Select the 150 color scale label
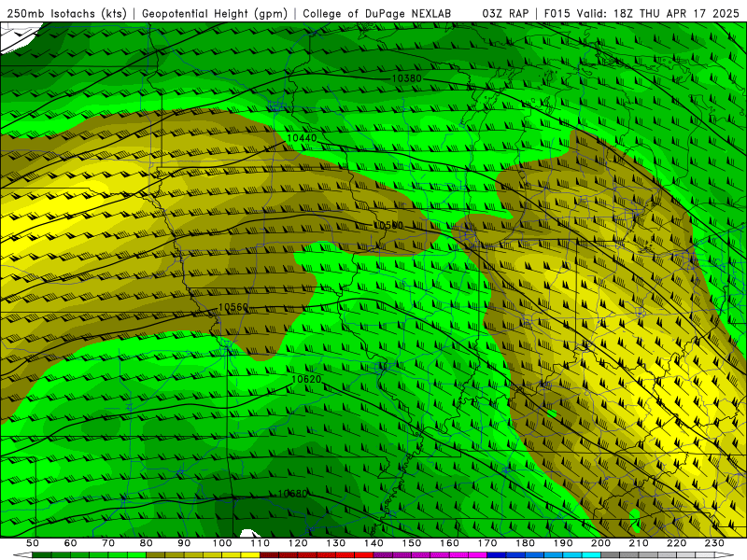The image size is (747, 560). click(x=411, y=543)
